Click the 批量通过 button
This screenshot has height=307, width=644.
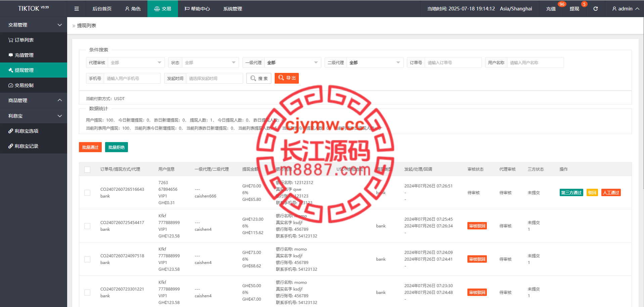coord(90,147)
